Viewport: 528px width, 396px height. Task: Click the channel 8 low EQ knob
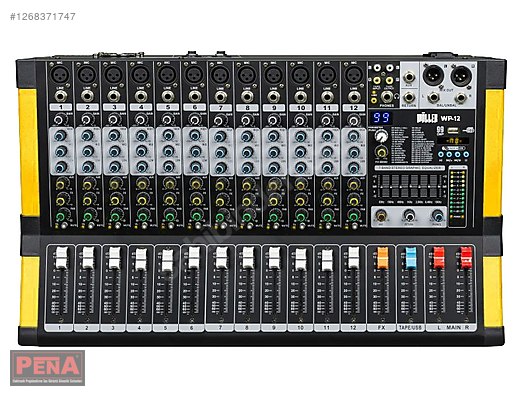[247, 167]
